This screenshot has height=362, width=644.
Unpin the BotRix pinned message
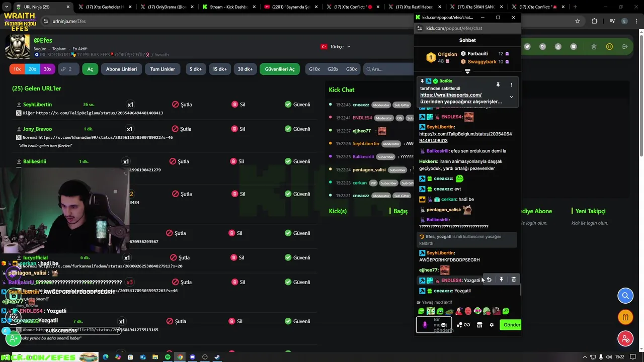point(498,85)
